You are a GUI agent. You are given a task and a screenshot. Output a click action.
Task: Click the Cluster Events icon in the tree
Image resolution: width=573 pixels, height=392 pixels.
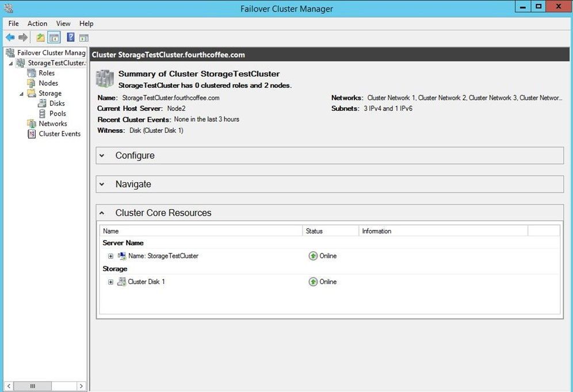(x=32, y=133)
